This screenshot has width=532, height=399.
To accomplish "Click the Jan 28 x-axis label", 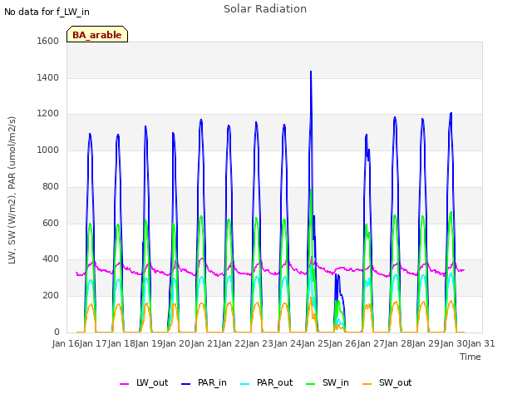I will (398, 343).
